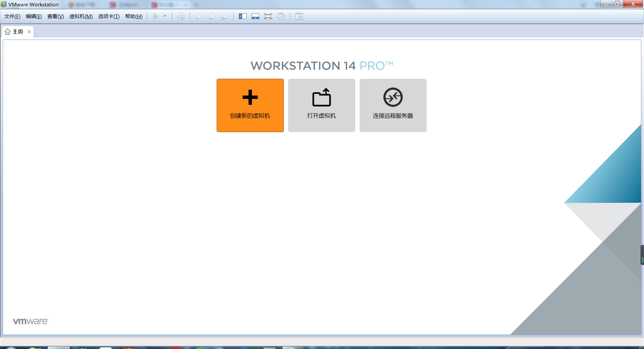
Task: Click the 打开虚拟机 tile
Action: click(x=322, y=105)
